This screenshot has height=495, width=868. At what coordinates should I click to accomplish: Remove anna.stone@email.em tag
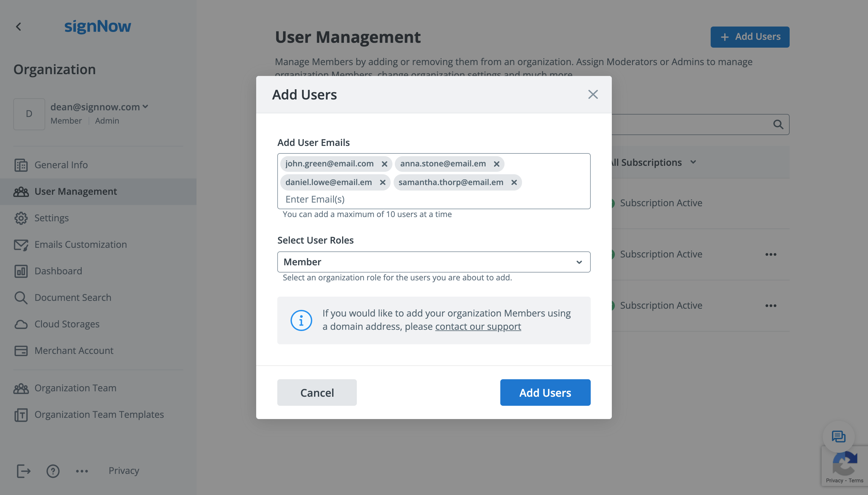tap(496, 163)
